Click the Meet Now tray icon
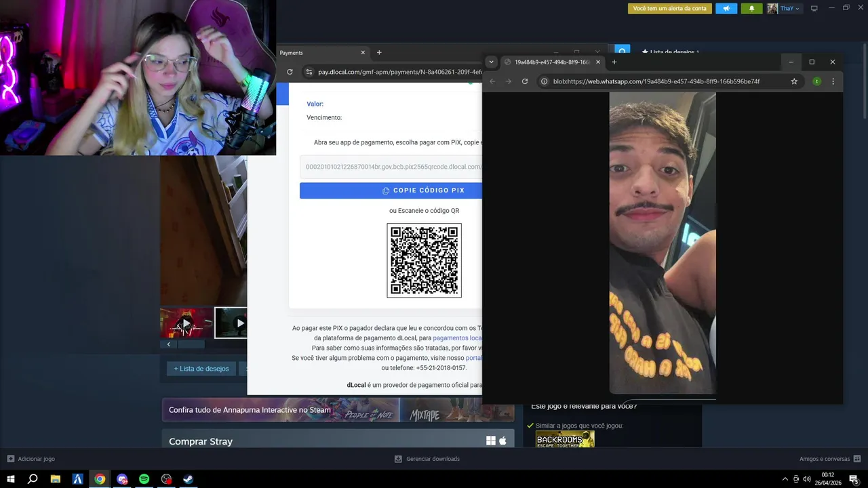This screenshot has width=868, height=488. click(x=796, y=479)
